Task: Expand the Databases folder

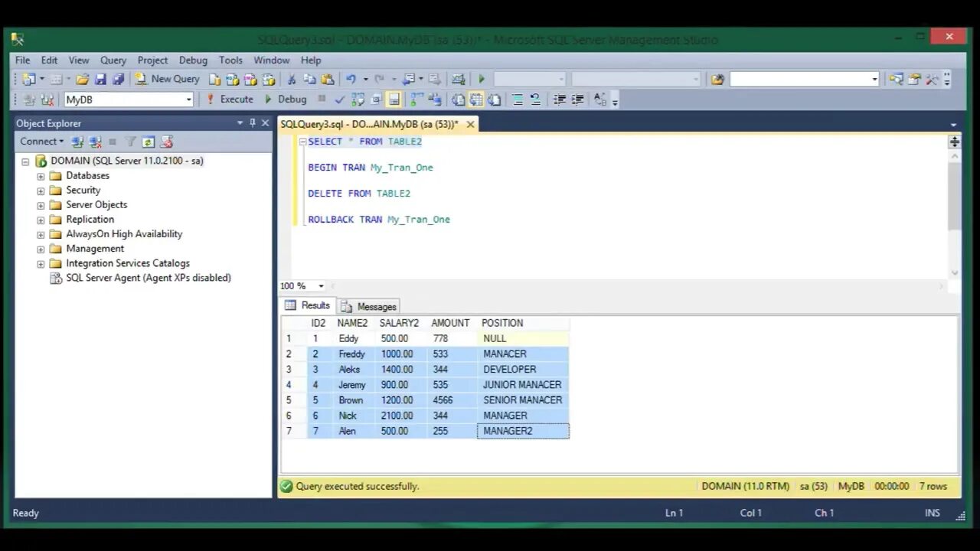Action: tap(41, 176)
